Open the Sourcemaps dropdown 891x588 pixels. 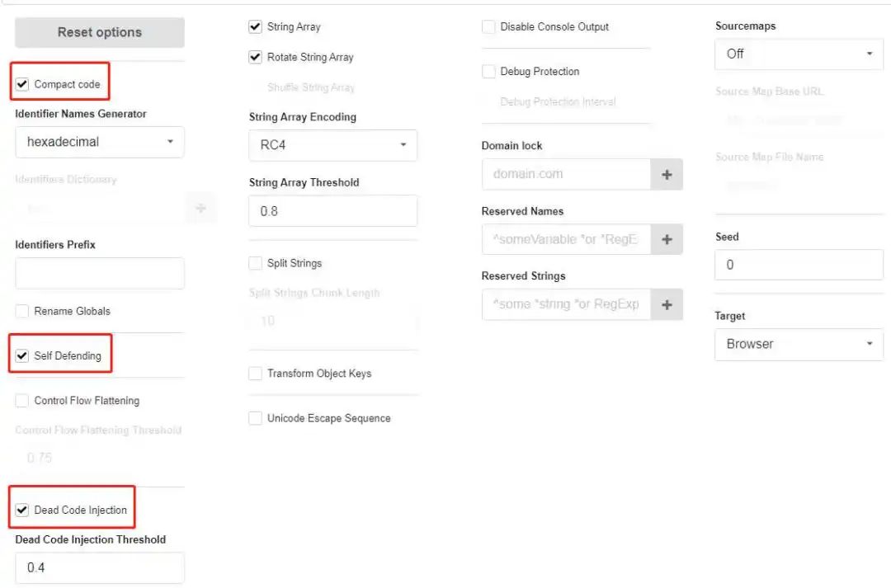(x=798, y=54)
